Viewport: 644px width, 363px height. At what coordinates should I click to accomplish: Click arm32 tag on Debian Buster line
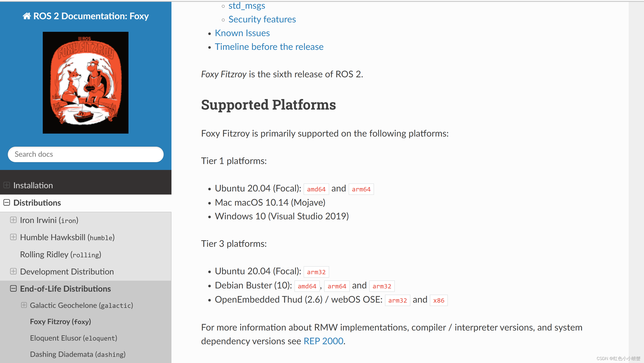pyautogui.click(x=382, y=286)
